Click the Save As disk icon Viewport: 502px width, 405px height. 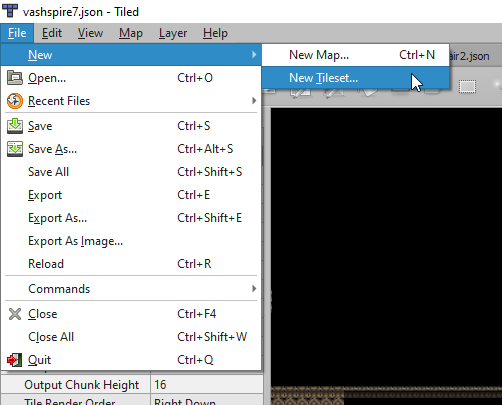[15, 149]
